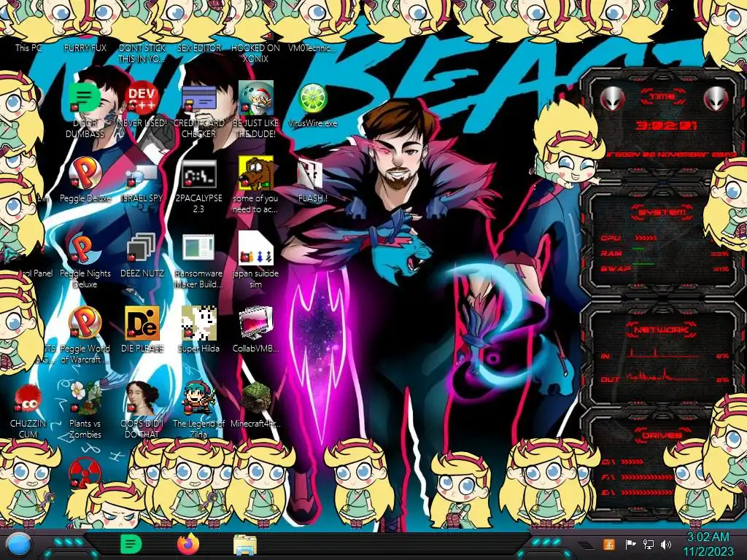Open the network tray icon
Screen dimensions: 747x560
pyautogui.click(x=649, y=544)
